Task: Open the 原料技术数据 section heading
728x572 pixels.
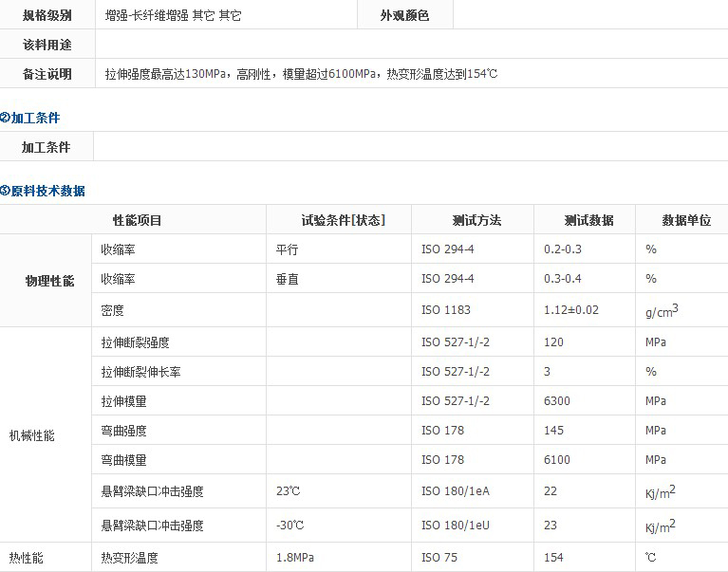Action: tap(47, 191)
